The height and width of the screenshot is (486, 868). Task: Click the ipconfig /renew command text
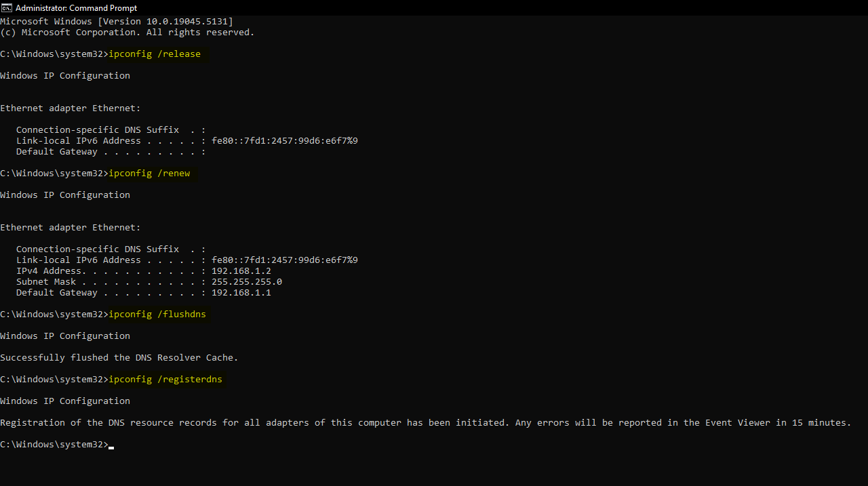coord(149,174)
